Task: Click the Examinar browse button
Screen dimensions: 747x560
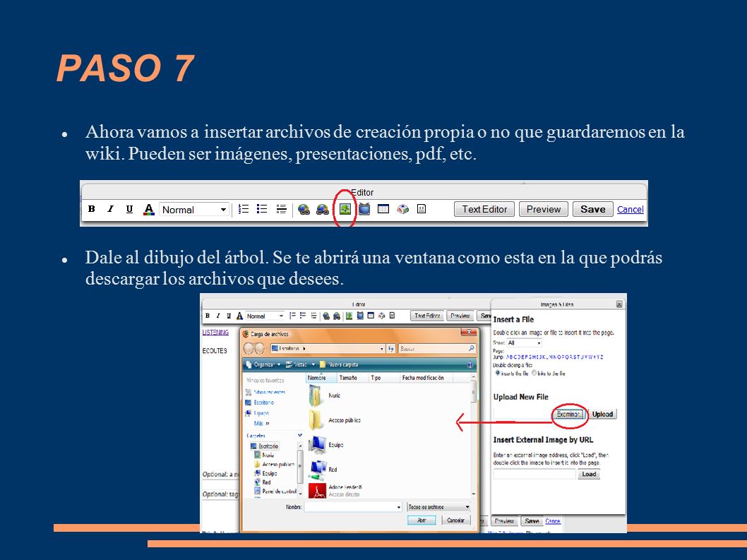Action: point(569,414)
